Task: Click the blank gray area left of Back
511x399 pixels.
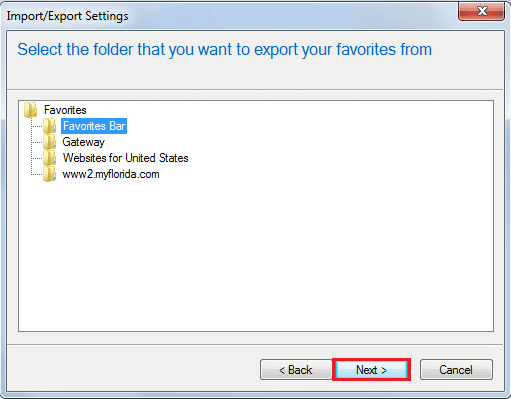Action: click(133, 370)
